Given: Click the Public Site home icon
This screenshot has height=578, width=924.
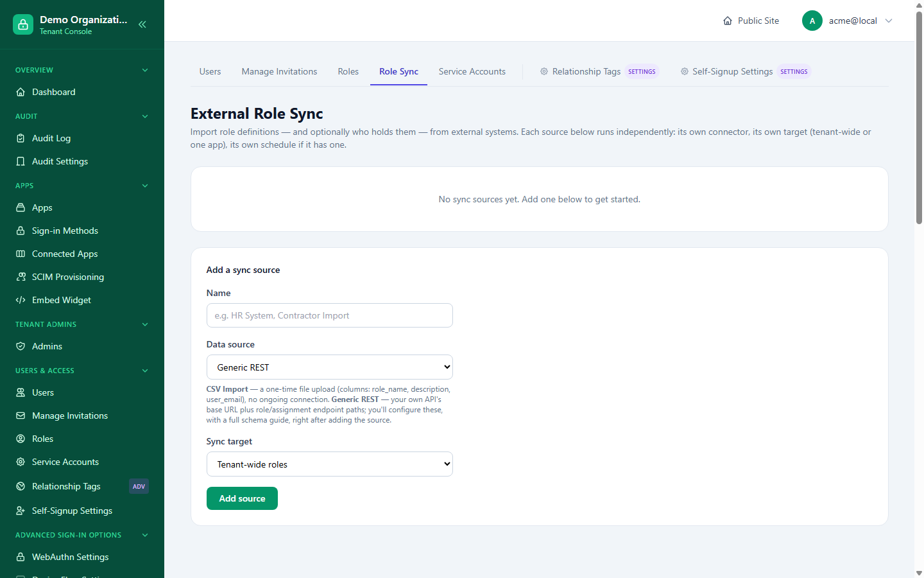Looking at the screenshot, I should (728, 21).
